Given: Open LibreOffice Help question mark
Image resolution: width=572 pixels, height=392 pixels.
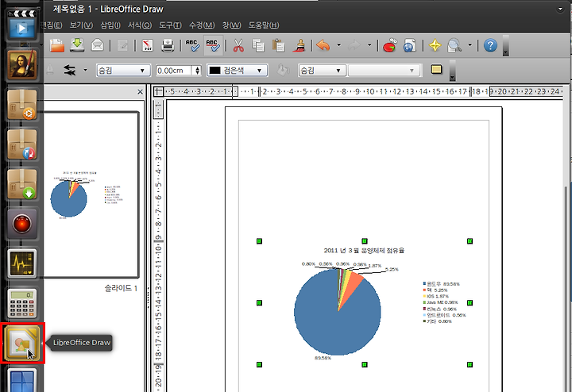Looking at the screenshot, I should (490, 45).
